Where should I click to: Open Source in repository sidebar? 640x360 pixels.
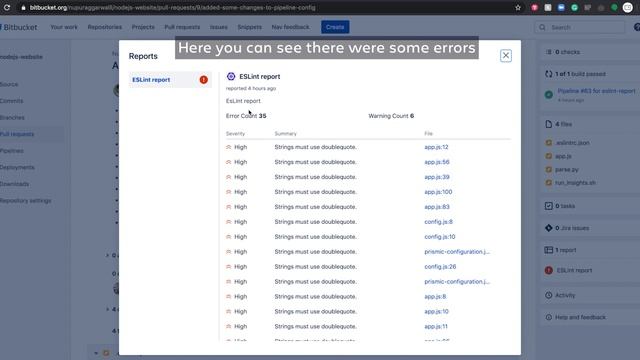[x=9, y=84]
